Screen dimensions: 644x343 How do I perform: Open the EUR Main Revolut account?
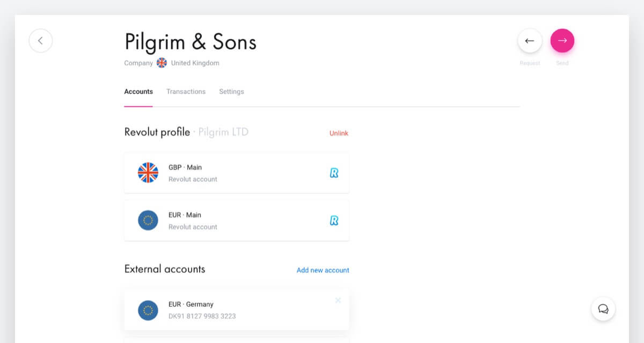(236, 220)
